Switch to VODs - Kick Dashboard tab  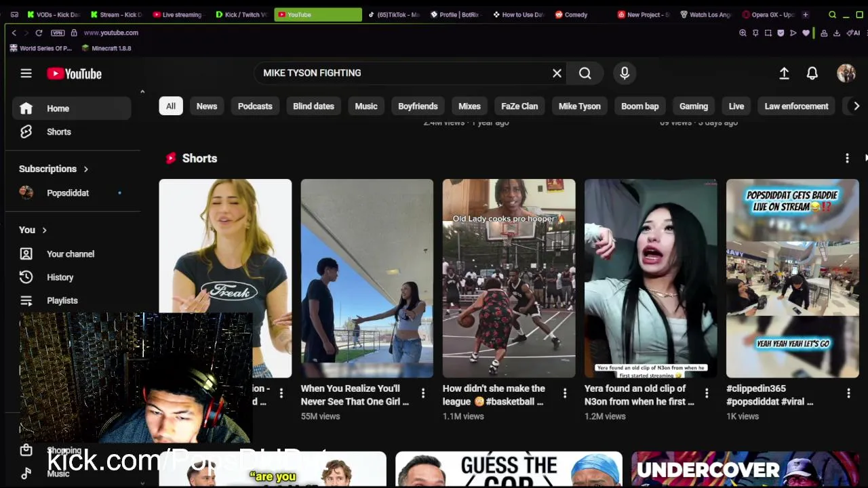(x=53, y=14)
